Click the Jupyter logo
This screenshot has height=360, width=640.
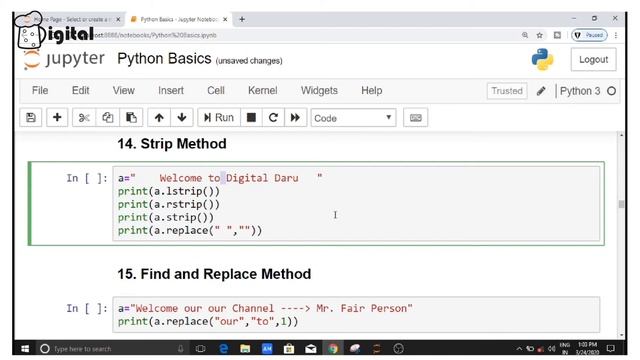63,60
